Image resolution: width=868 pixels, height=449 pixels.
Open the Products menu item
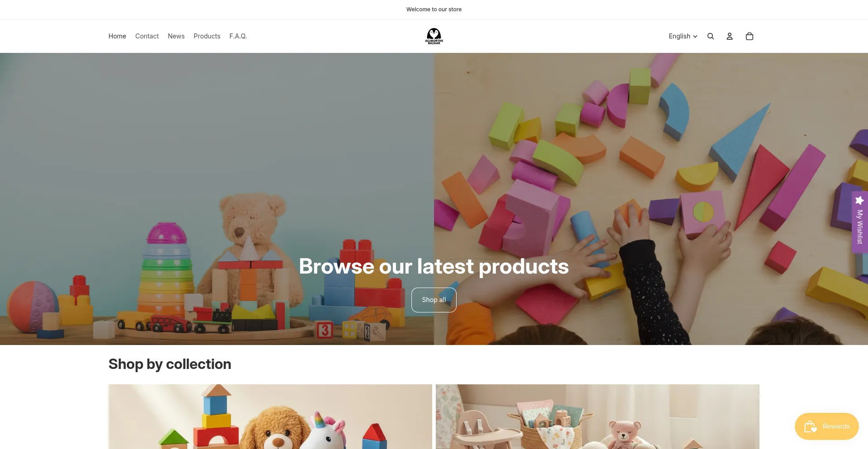[207, 36]
